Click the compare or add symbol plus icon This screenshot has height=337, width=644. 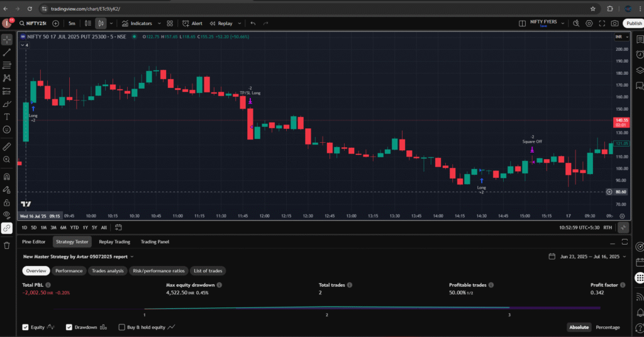[x=56, y=23]
